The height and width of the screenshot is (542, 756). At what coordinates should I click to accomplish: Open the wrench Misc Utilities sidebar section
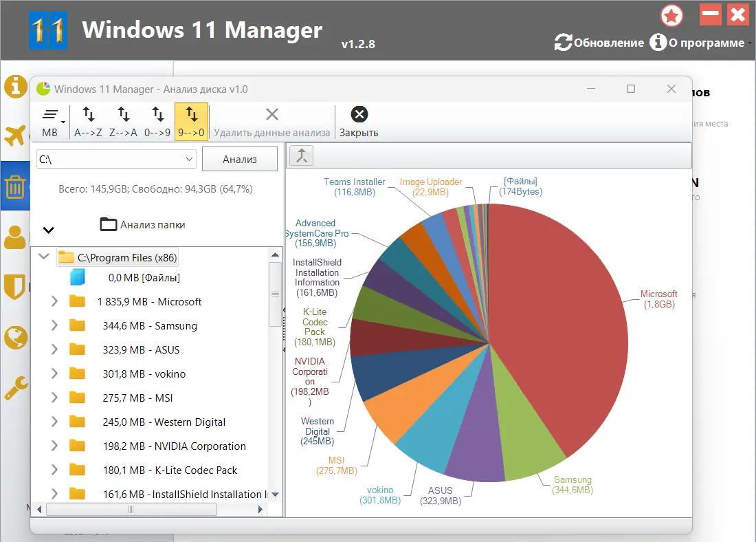pyautogui.click(x=16, y=388)
